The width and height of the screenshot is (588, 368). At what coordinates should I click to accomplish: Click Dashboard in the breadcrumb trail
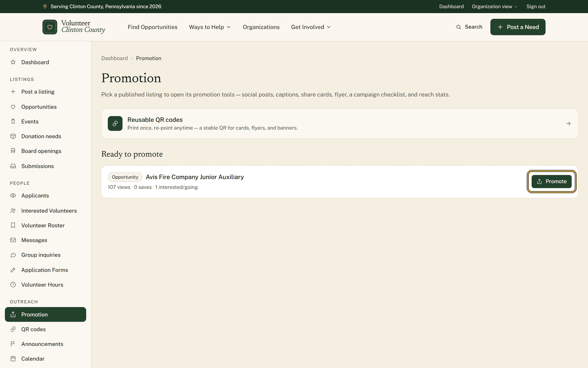[115, 58]
